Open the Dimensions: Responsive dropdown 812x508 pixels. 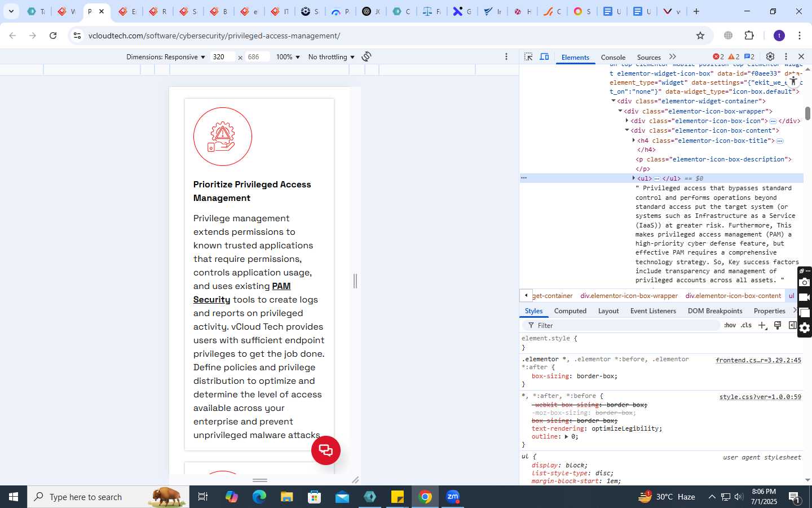coord(165,57)
